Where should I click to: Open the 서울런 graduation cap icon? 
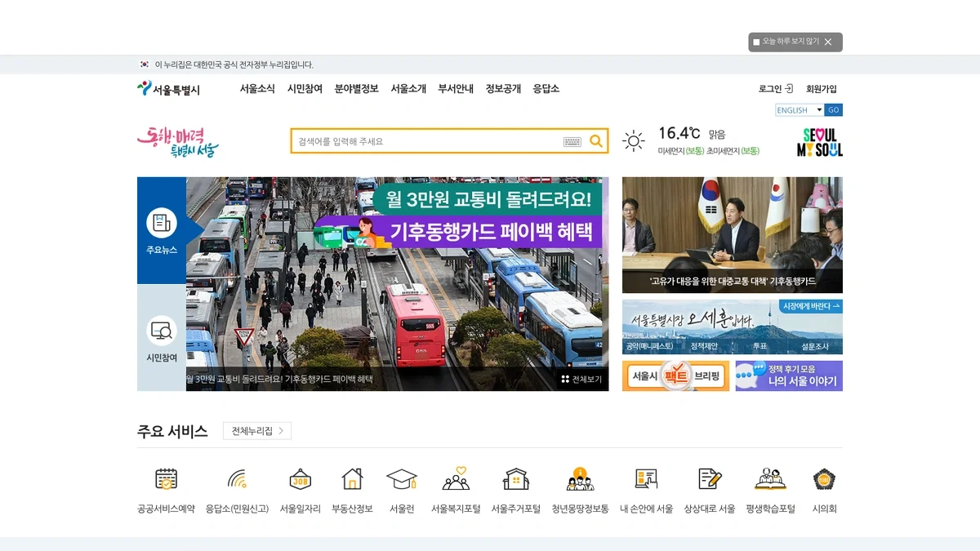pyautogui.click(x=402, y=478)
